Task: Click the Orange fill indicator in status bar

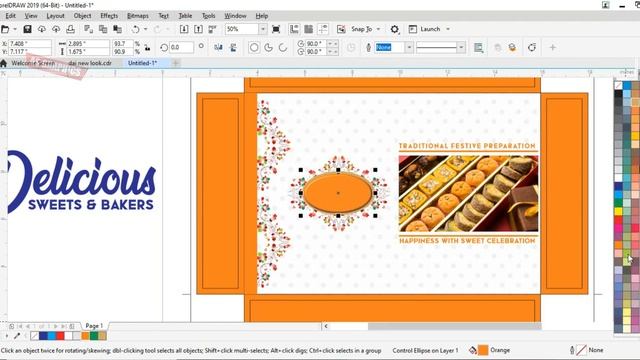Action: [483, 350]
